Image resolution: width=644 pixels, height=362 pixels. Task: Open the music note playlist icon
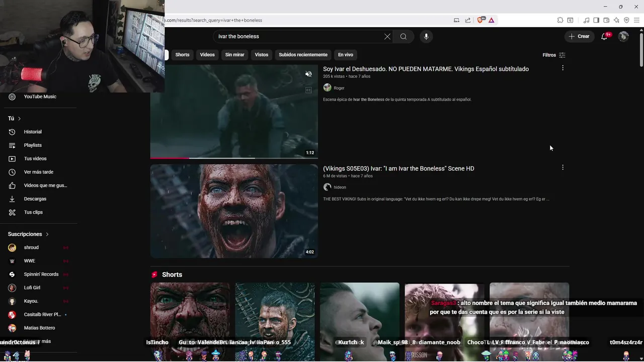coord(586,20)
